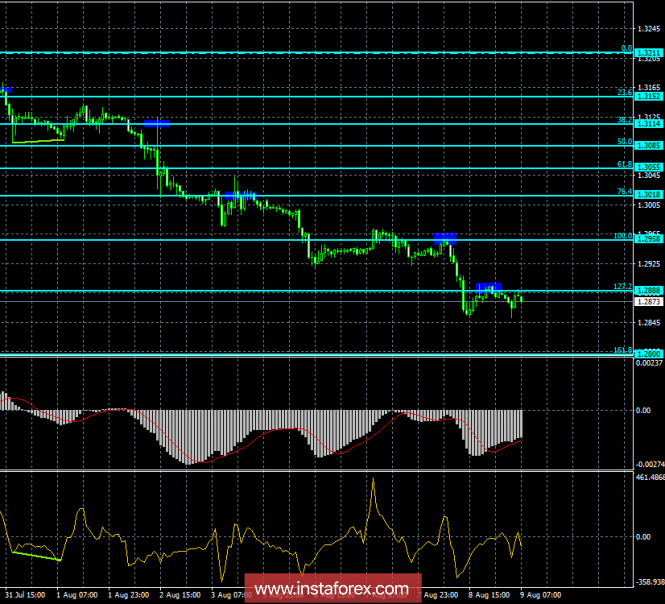Click the MACD upper scale value 0.00237
Screen dimensions: 665x604
649,363
